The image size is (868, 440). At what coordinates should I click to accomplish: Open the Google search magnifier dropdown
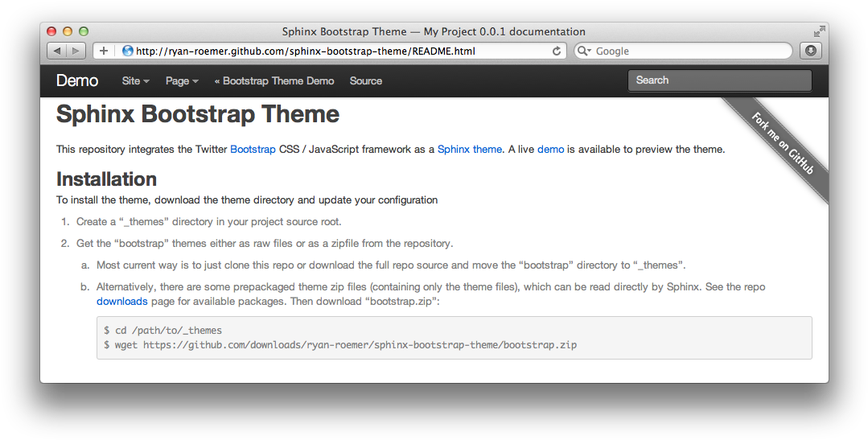point(584,51)
